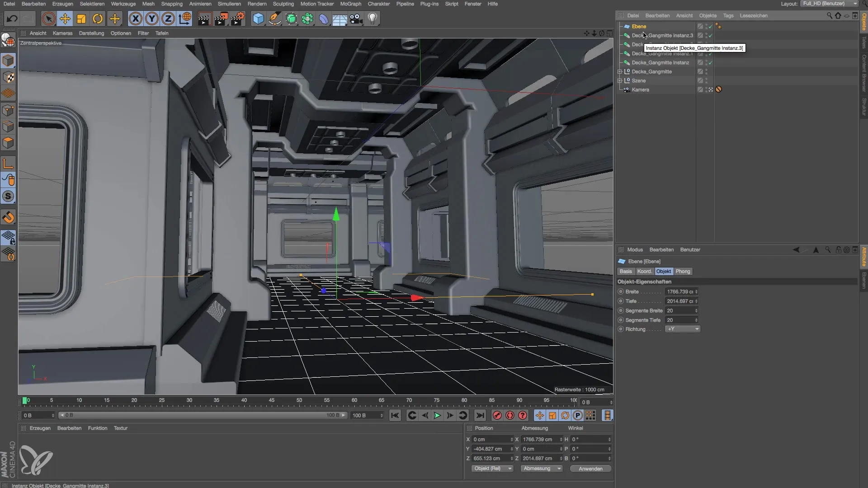Open the MoGraph menu

(351, 4)
